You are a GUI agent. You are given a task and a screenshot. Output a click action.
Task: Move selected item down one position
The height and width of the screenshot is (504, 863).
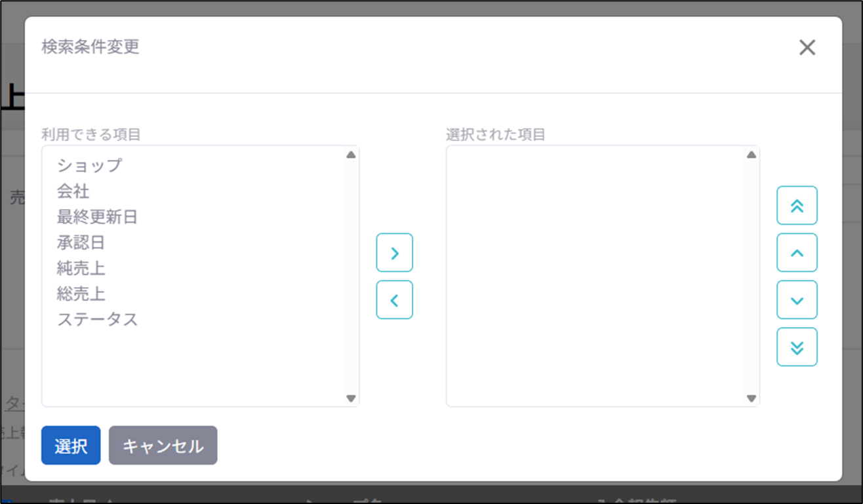797,300
